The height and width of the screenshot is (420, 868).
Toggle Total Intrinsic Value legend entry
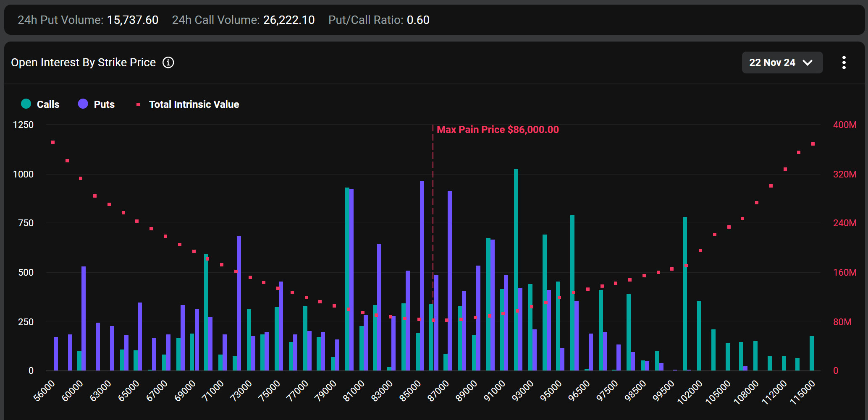(188, 104)
